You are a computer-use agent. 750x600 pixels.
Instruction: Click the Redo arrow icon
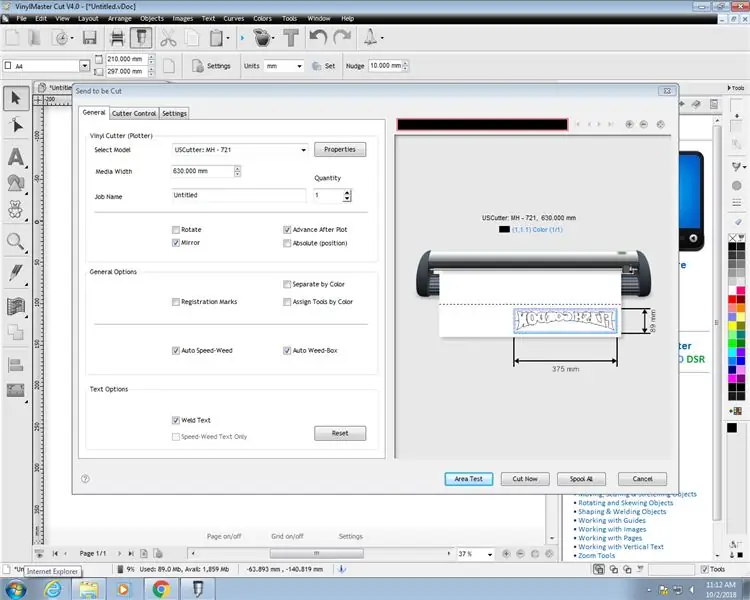click(x=342, y=37)
